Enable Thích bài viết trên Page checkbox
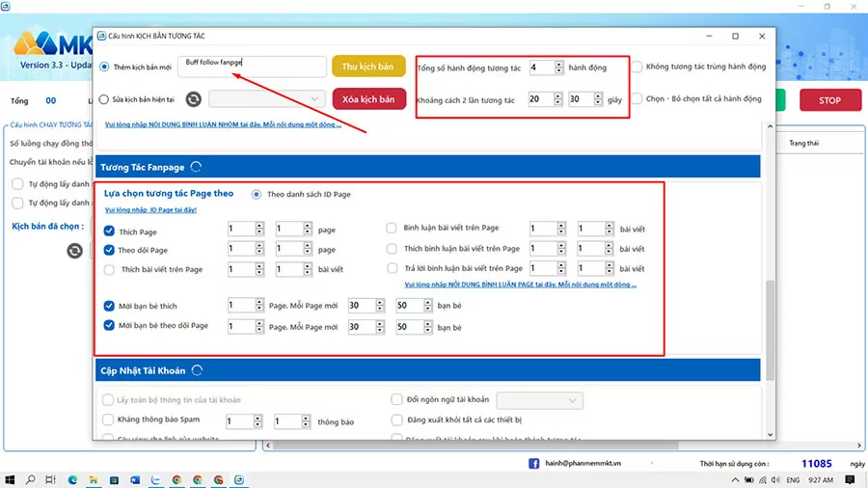Image resolution: width=868 pixels, height=488 pixels. tap(109, 269)
